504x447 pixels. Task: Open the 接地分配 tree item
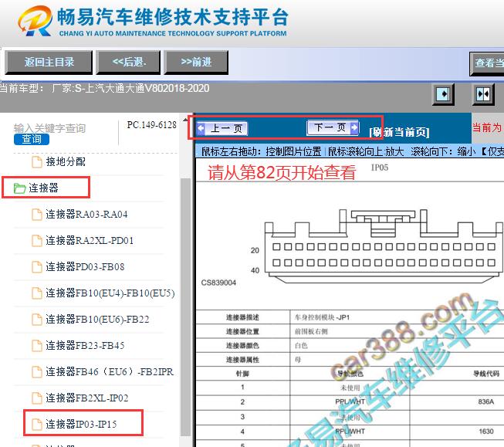(66, 162)
